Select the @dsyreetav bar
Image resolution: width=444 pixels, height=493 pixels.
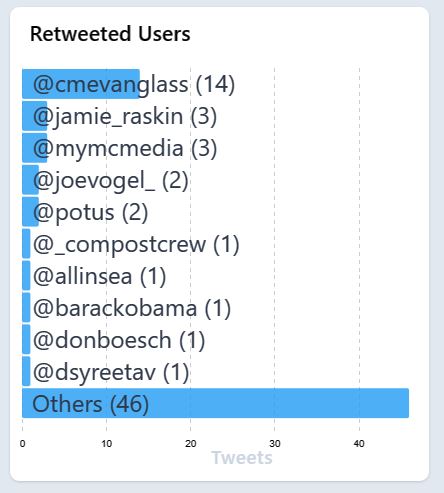[26, 372]
